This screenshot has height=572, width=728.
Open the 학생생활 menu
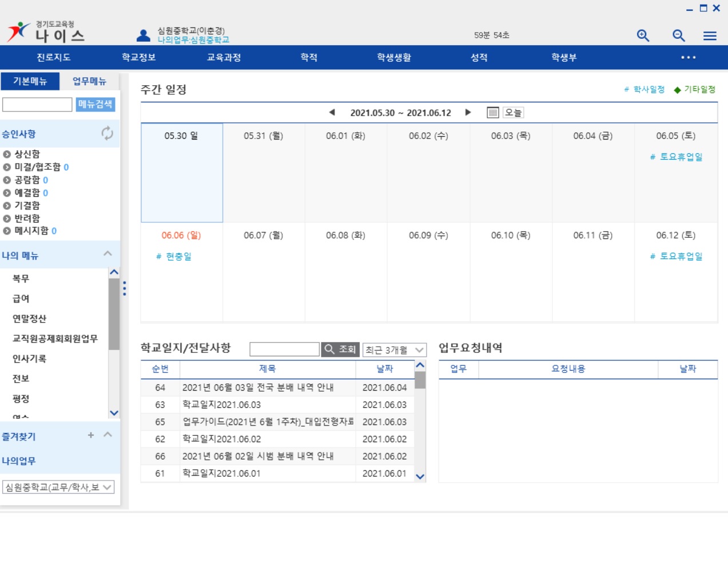pyautogui.click(x=393, y=57)
